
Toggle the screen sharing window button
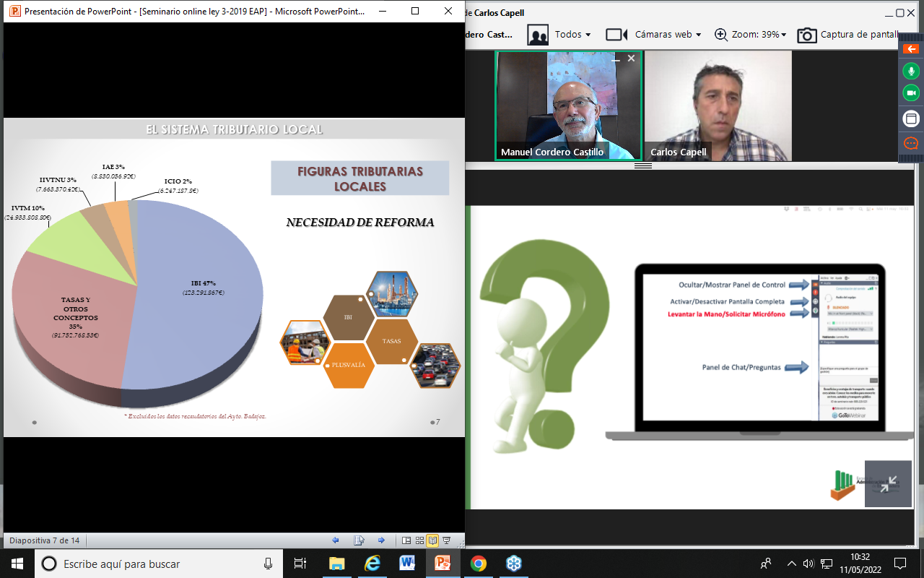(911, 118)
